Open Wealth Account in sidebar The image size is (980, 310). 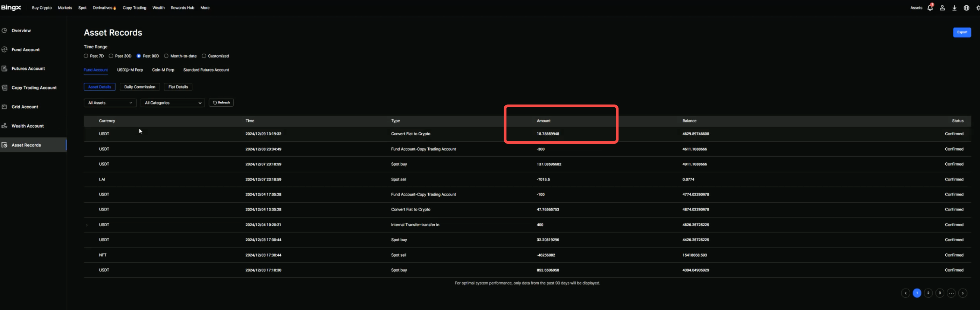27,126
